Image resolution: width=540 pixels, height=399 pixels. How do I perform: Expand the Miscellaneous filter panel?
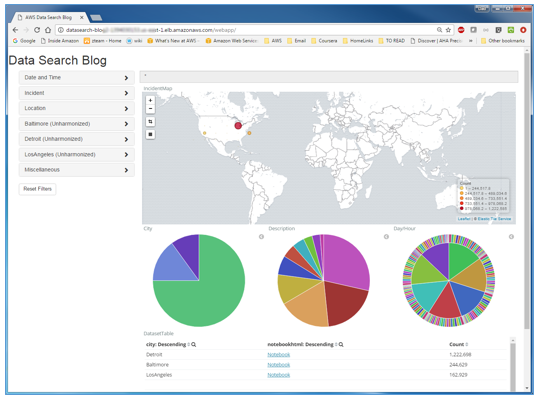coord(76,170)
